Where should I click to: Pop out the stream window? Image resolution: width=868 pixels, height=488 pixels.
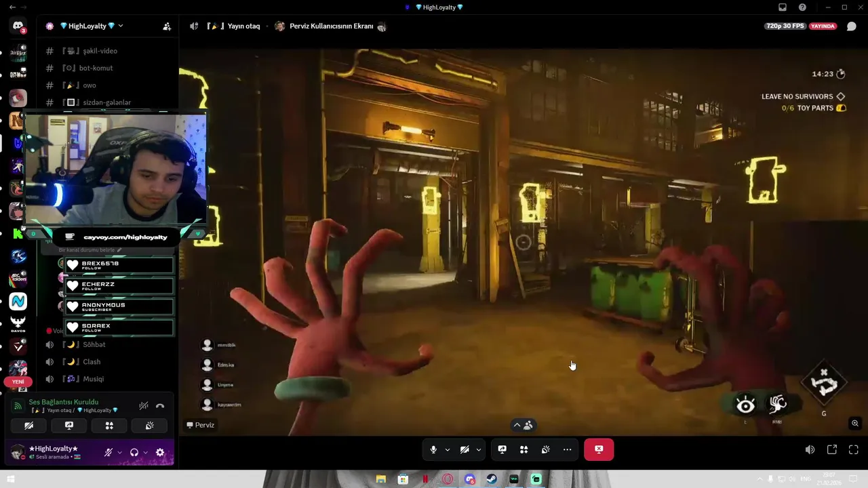(x=832, y=449)
